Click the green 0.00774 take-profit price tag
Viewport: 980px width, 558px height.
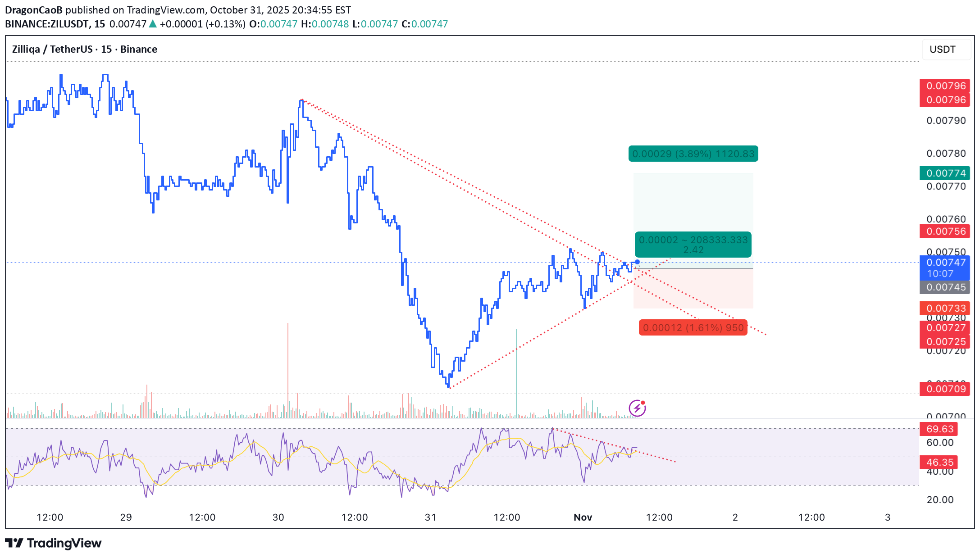(x=944, y=173)
